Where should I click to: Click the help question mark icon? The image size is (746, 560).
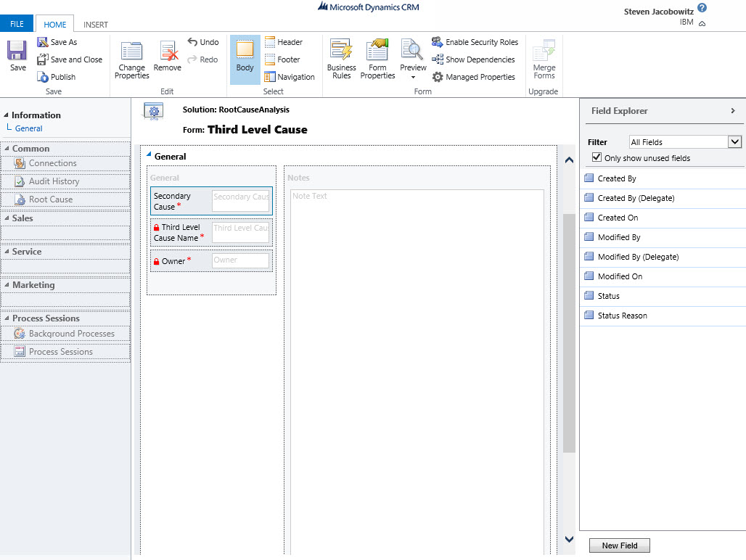point(702,8)
